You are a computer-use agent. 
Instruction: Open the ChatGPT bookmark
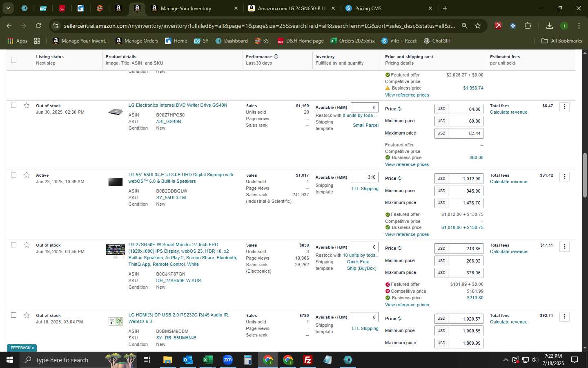point(437,41)
